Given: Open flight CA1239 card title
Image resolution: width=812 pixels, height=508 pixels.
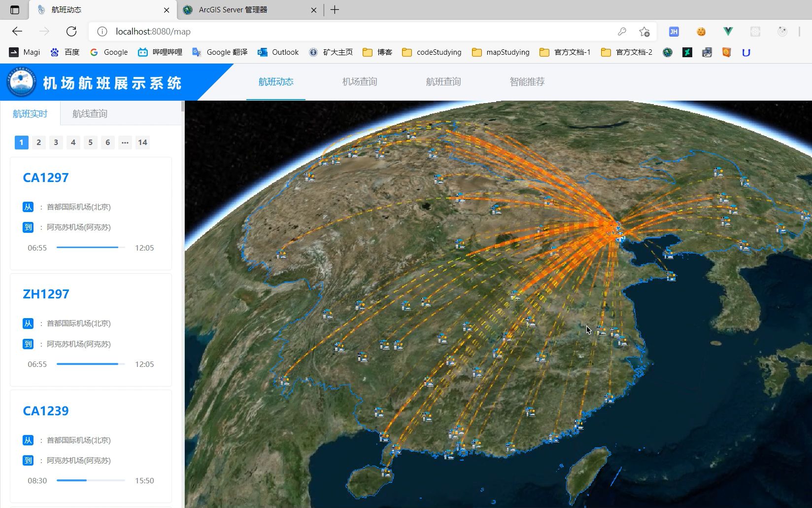Looking at the screenshot, I should coord(46,411).
